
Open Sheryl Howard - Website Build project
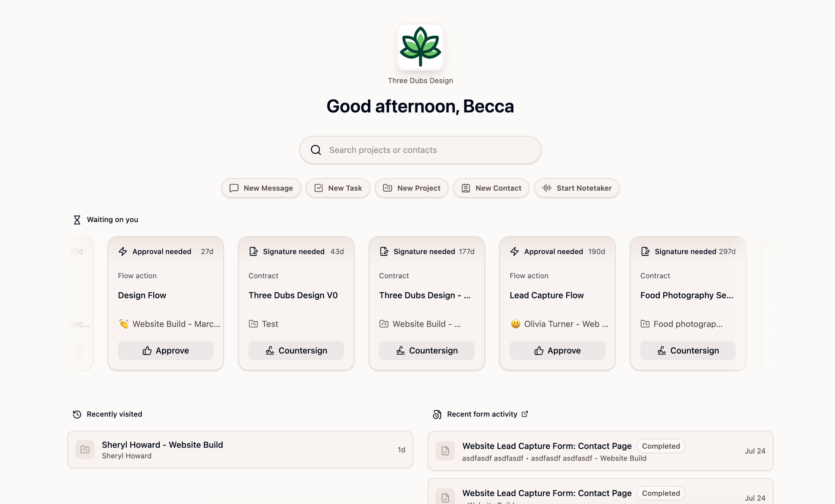pos(240,450)
